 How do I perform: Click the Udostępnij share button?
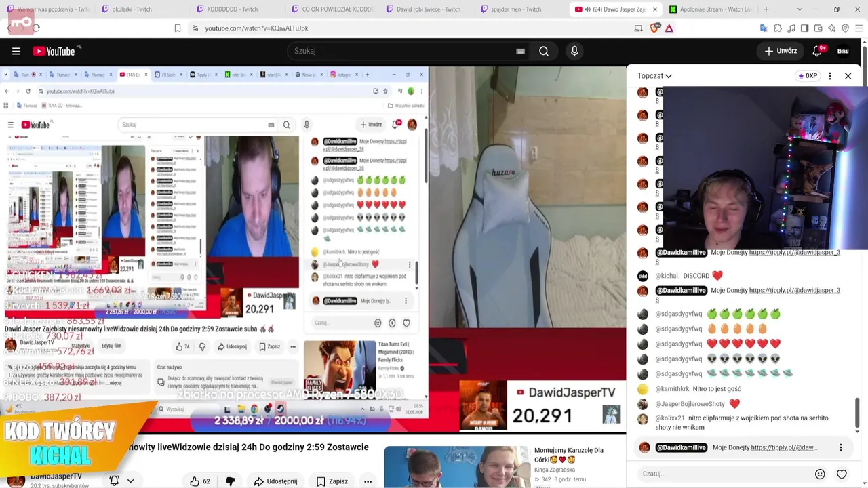pyautogui.click(x=275, y=481)
